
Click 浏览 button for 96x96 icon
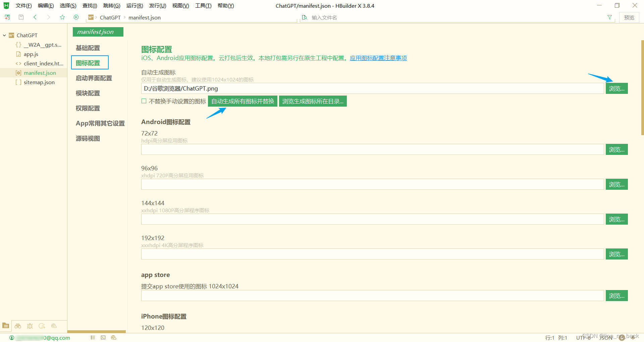(x=616, y=184)
